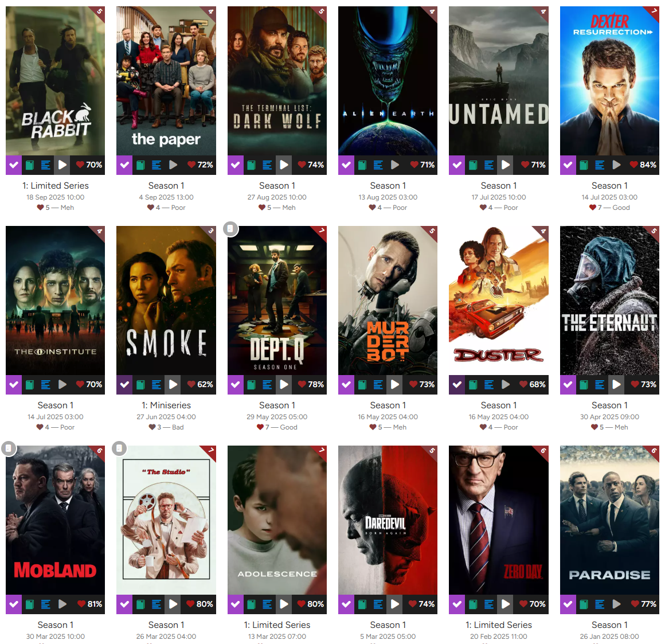Open '1: Limited Series' link under Black Rabbit
Image resolution: width=661 pixels, height=644 pixels.
point(56,186)
